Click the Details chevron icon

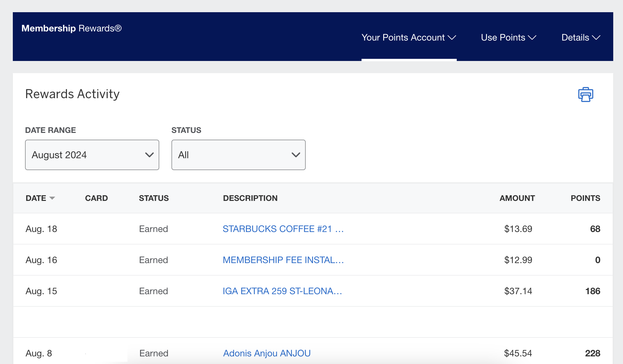(596, 38)
